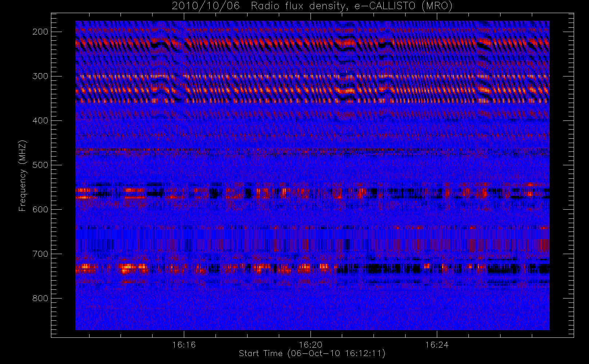This screenshot has height=364, width=589.
Task: Click the 'Start Time (06-Oct-10 16:12:11)' label
Action: tap(312, 353)
